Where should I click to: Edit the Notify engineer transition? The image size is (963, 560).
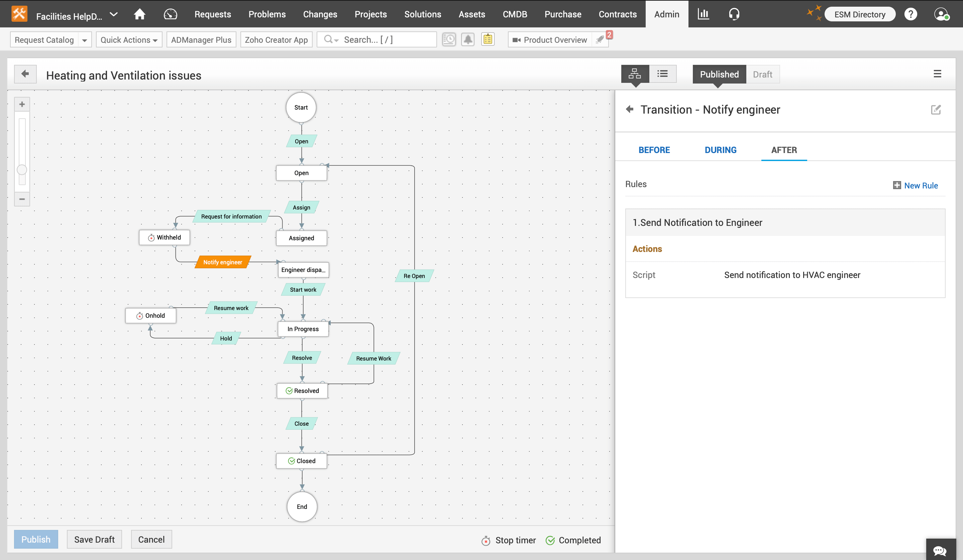pos(936,110)
